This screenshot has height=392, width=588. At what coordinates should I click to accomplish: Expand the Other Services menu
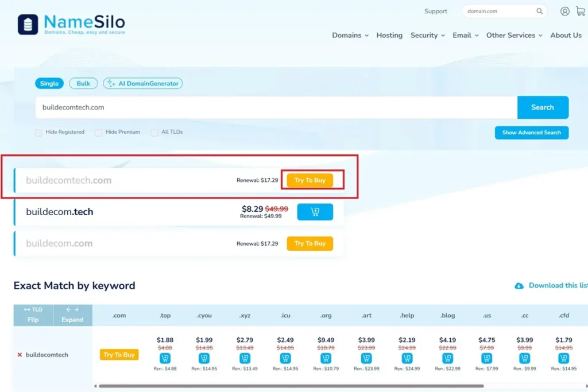point(514,36)
